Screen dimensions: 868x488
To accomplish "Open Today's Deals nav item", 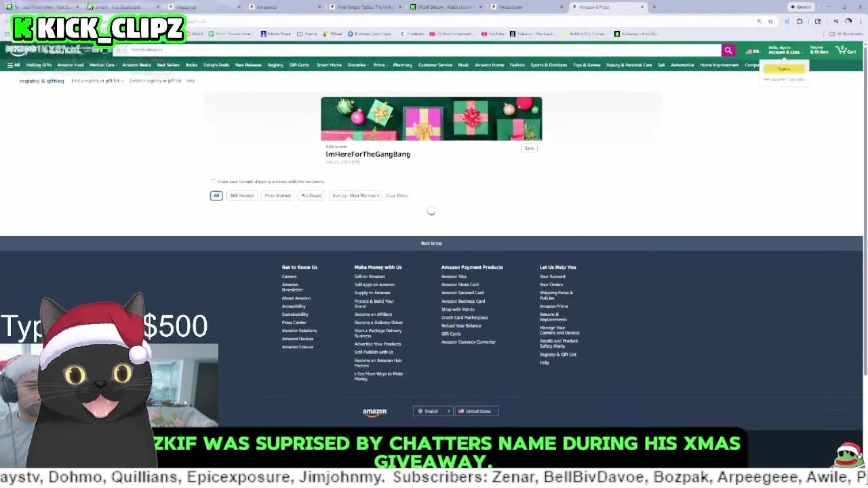I will 216,65.
